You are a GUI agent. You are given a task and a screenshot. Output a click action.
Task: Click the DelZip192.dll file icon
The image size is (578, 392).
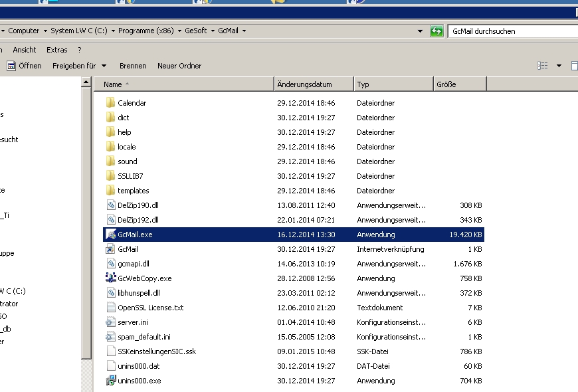(111, 220)
